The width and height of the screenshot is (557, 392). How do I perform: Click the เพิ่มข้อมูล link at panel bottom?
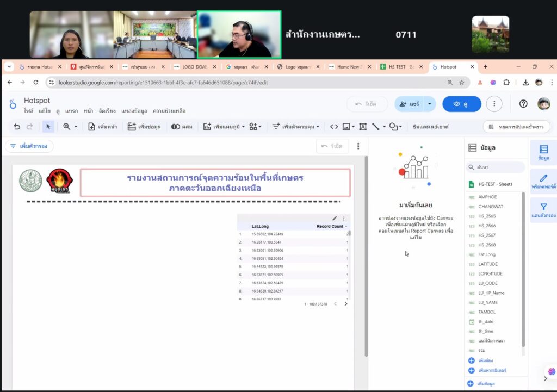click(485, 384)
